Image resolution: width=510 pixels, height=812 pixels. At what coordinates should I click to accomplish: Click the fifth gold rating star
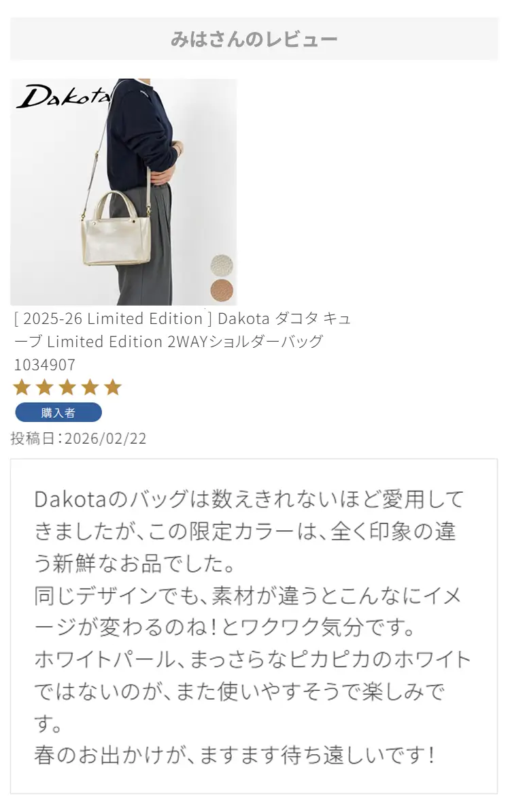[113, 387]
